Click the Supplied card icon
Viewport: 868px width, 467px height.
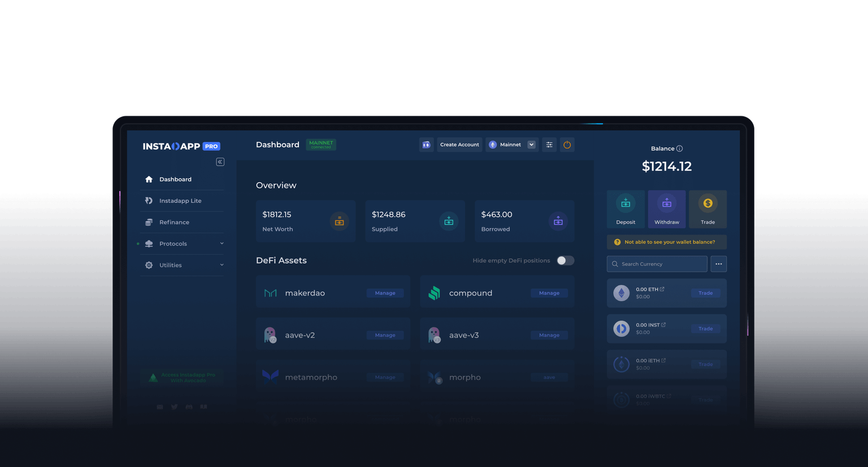point(449,221)
